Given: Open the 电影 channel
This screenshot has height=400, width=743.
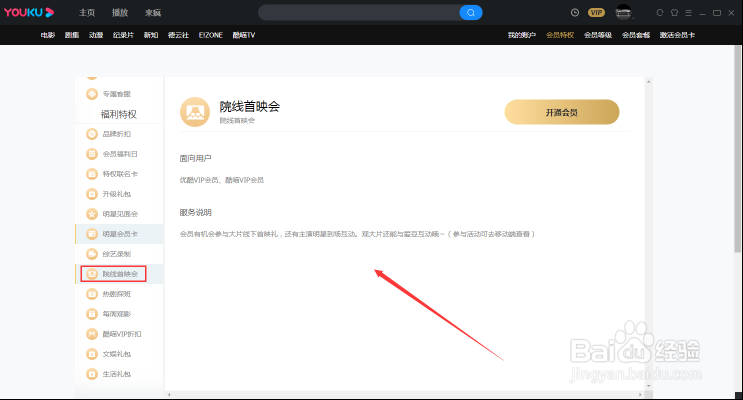Looking at the screenshot, I should click(48, 35).
